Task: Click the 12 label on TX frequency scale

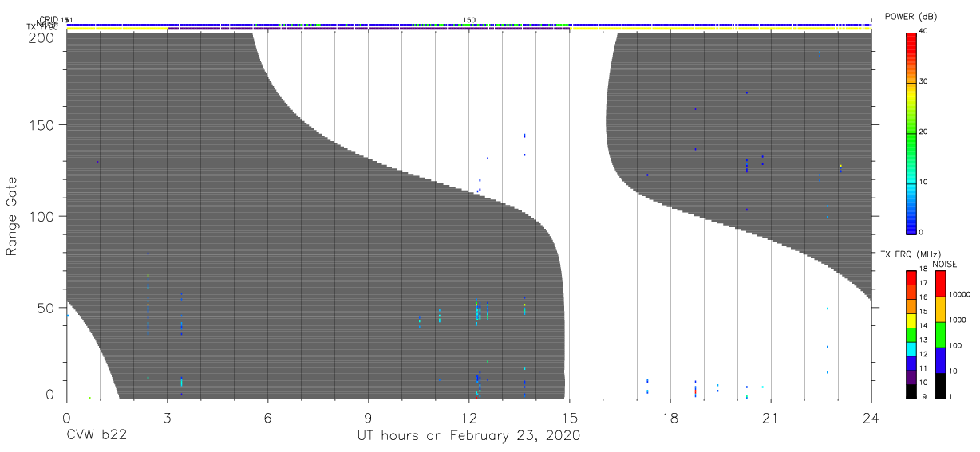Action: point(925,354)
